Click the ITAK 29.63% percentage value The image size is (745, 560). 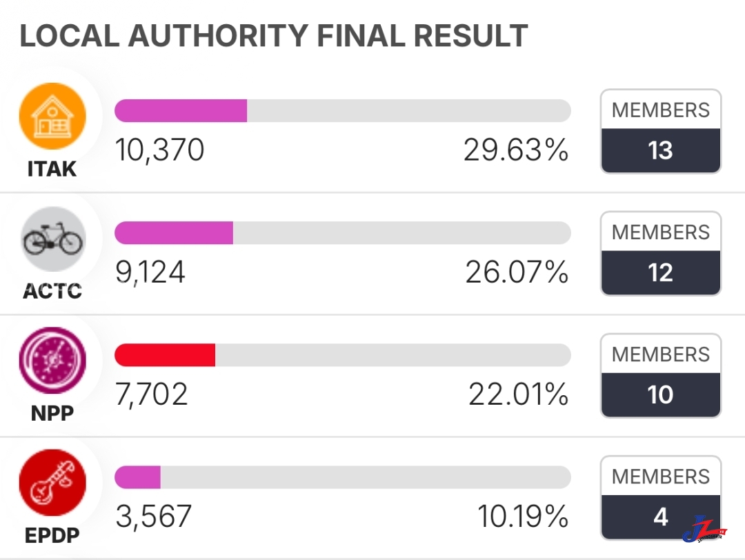[516, 150]
